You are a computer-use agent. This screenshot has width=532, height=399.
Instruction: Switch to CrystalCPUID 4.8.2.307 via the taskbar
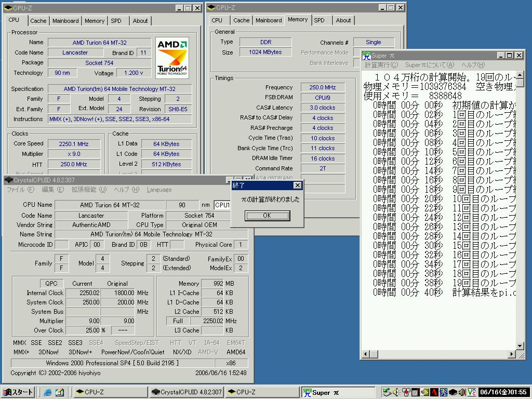pyautogui.click(x=187, y=392)
